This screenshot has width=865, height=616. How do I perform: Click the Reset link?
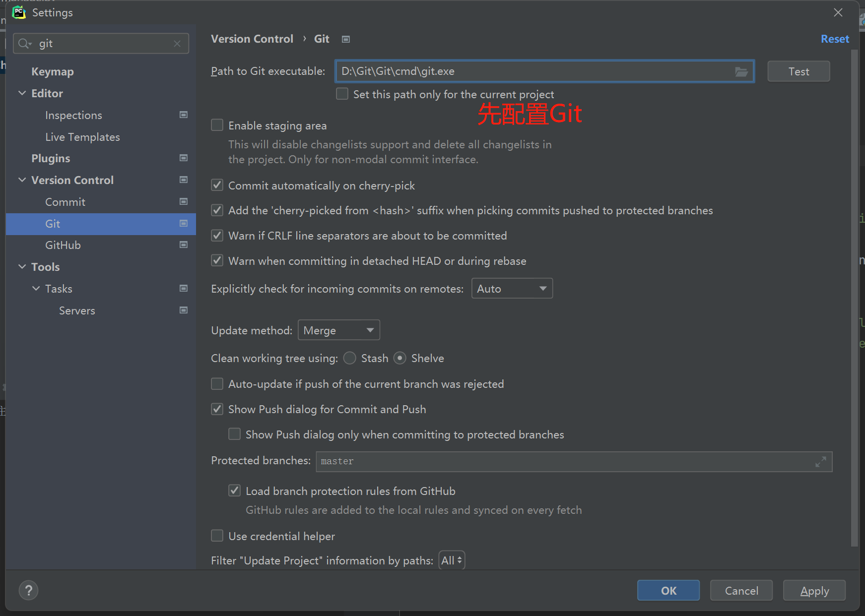click(834, 39)
